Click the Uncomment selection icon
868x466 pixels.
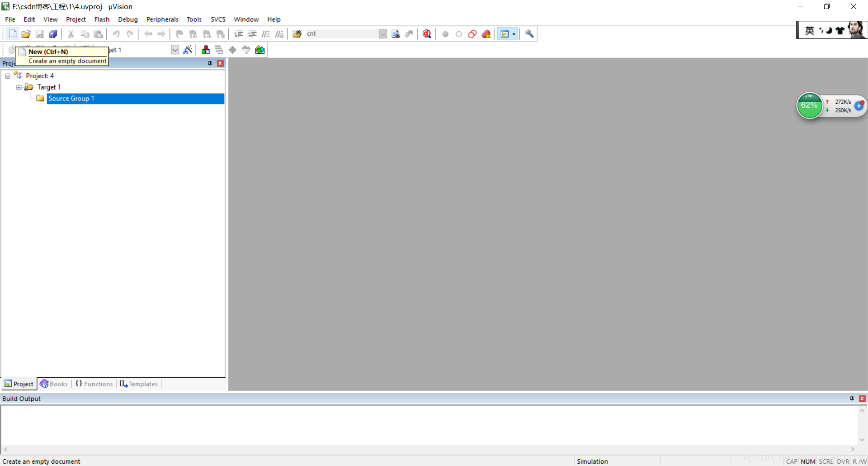(279, 34)
